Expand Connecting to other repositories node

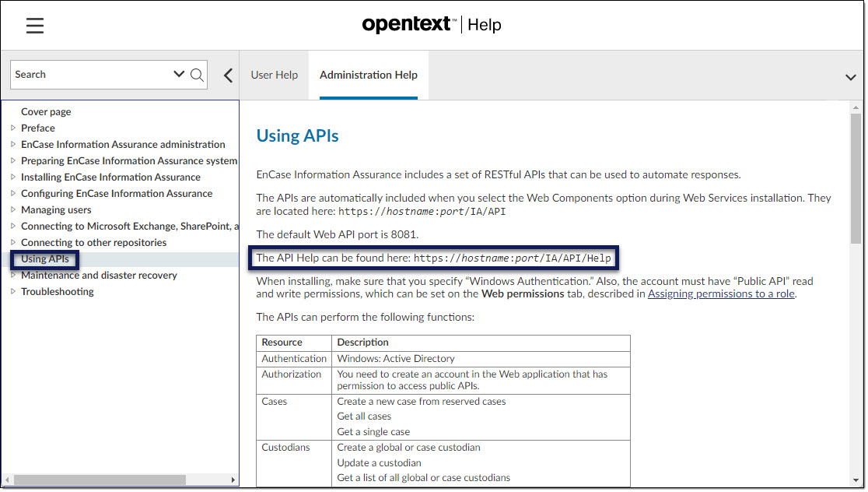13,242
